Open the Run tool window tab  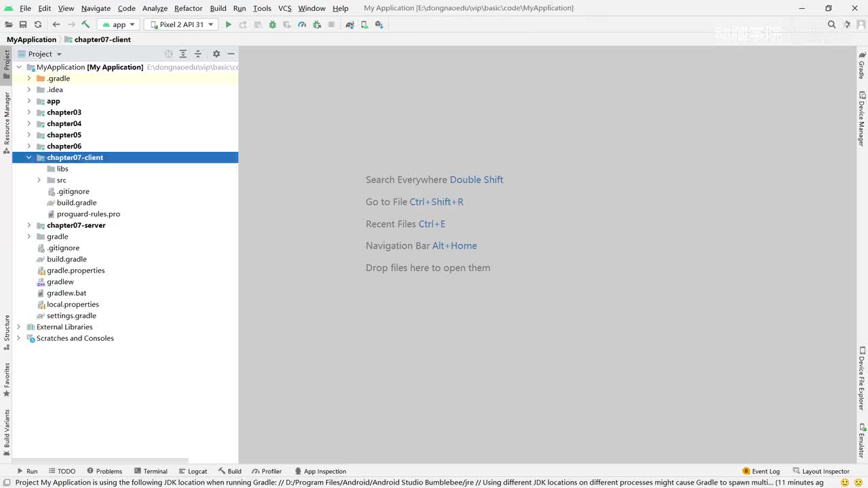click(27, 471)
